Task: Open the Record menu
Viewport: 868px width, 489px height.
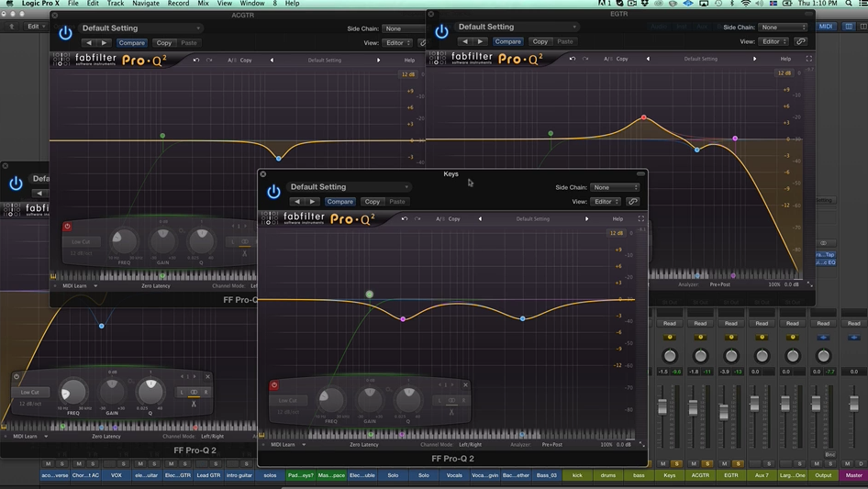Action: coord(178,4)
